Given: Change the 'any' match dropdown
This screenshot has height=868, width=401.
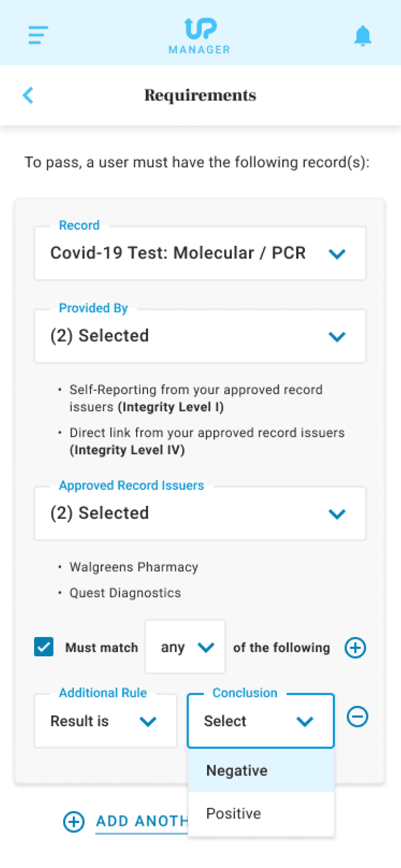Looking at the screenshot, I should pos(185,647).
